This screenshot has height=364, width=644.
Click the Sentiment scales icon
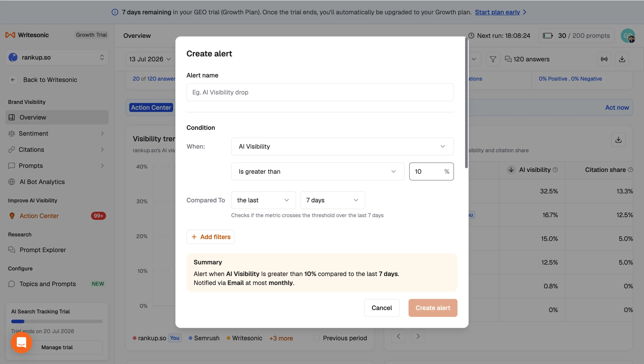[11, 133]
